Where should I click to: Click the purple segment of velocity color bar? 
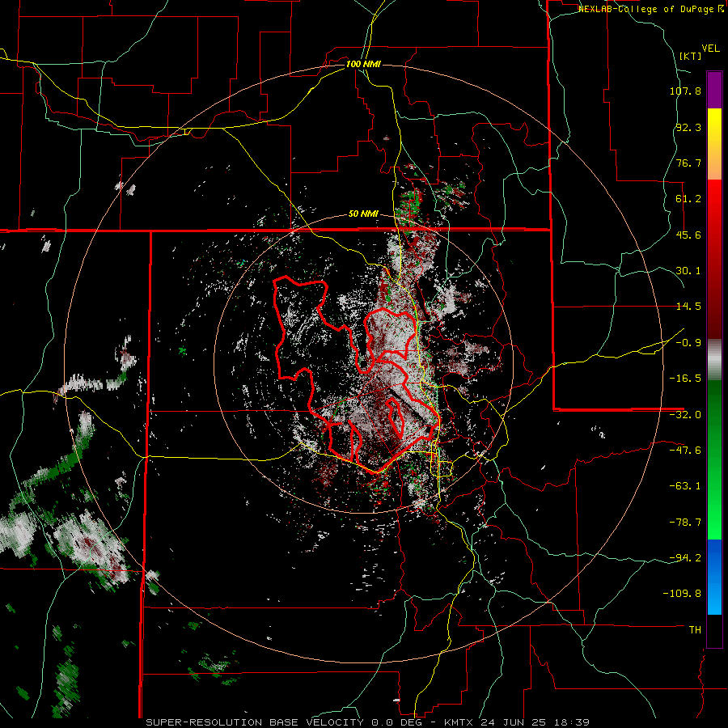pyautogui.click(x=714, y=91)
